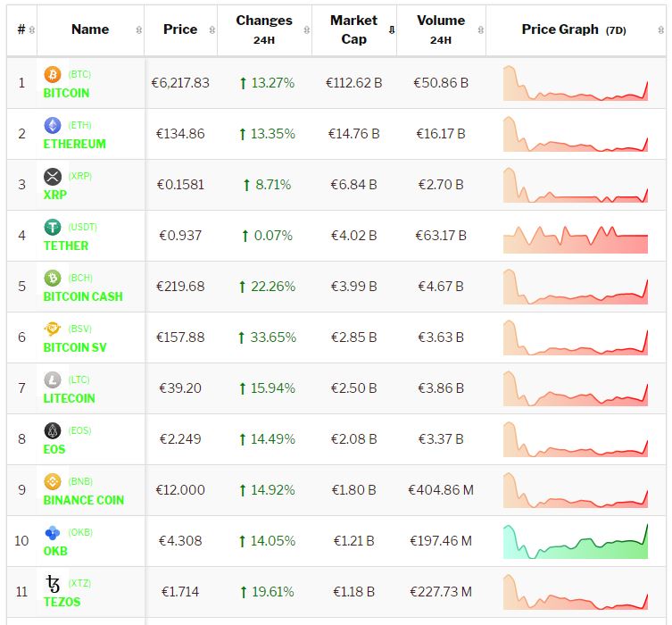Click the EOS logo icon
672x625 pixels.
52,430
